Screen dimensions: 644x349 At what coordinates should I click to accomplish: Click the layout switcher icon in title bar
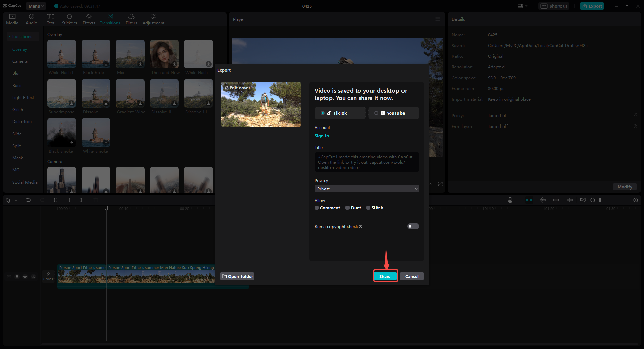[520, 6]
